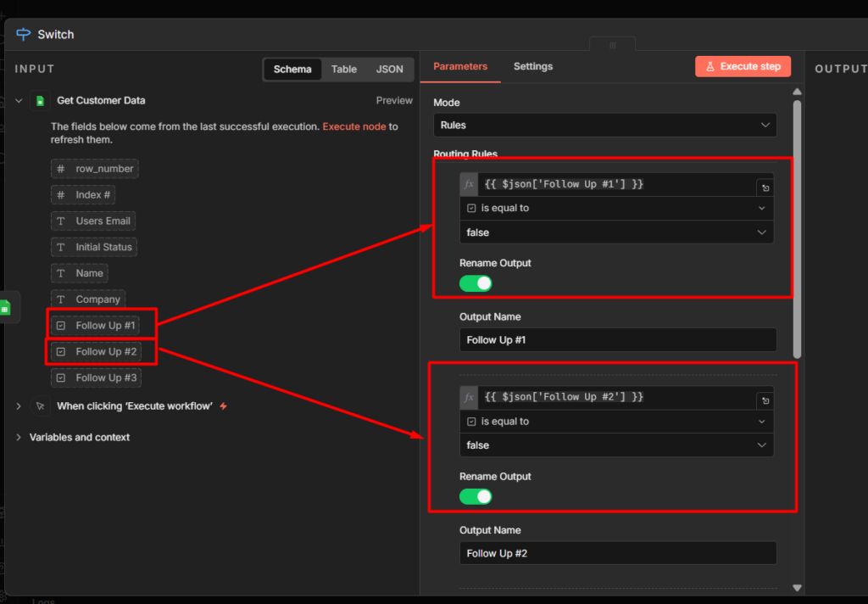Click the Switch node icon in header
The image size is (868, 604).
tap(24, 35)
